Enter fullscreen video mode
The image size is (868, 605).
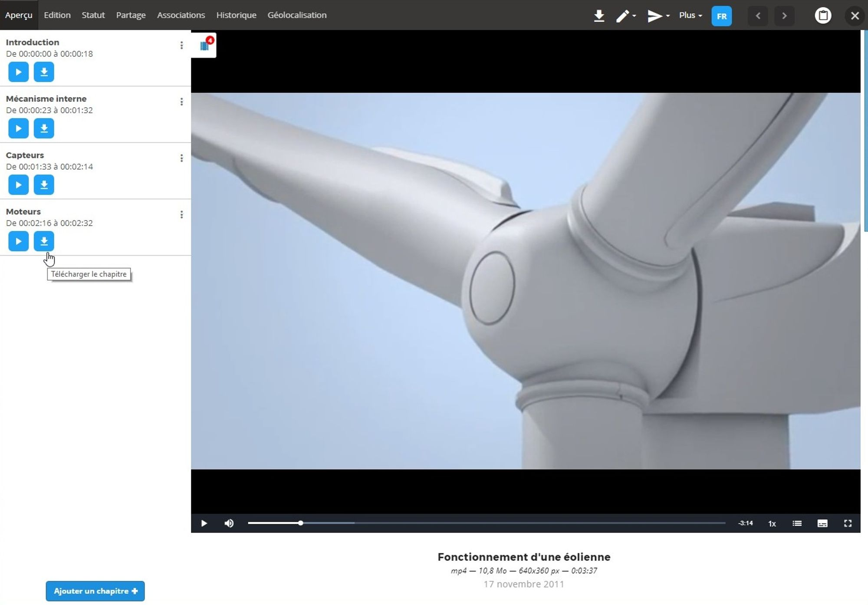click(848, 523)
